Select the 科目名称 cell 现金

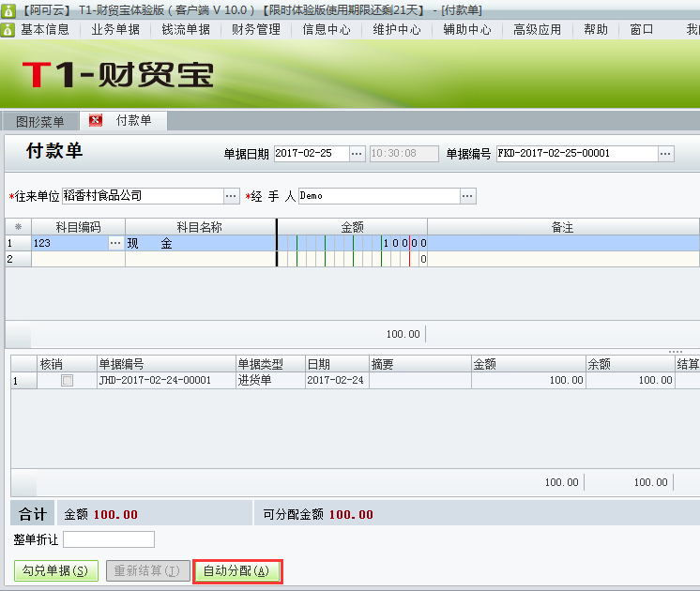click(201, 243)
